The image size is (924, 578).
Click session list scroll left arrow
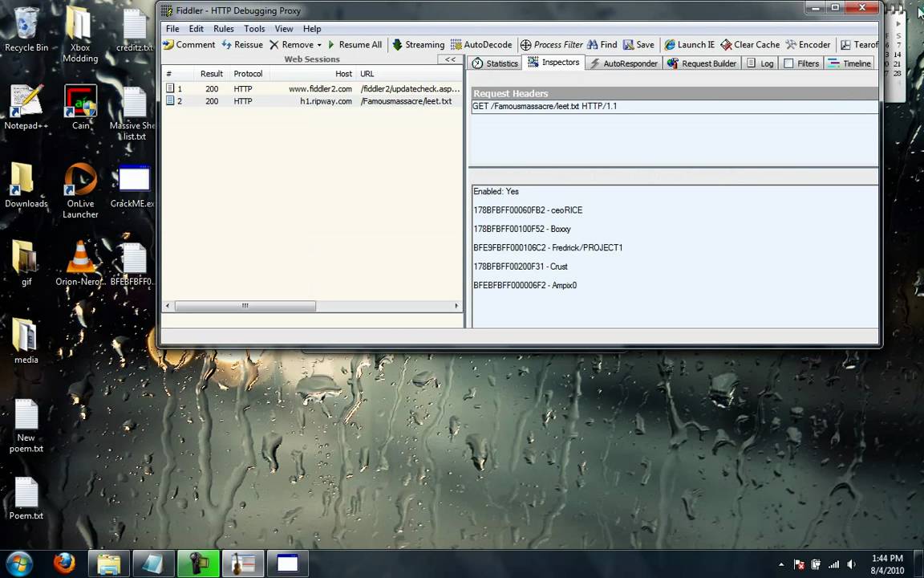168,306
